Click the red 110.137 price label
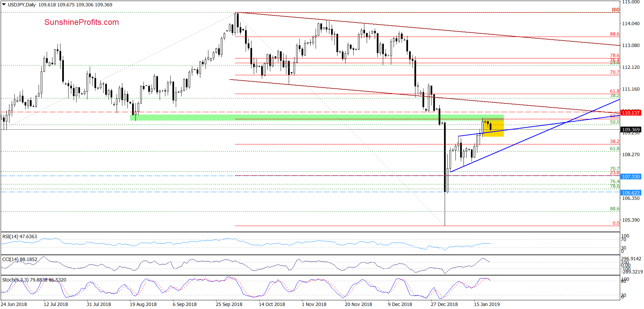Viewport: 644px width, 309px height. tap(631, 113)
